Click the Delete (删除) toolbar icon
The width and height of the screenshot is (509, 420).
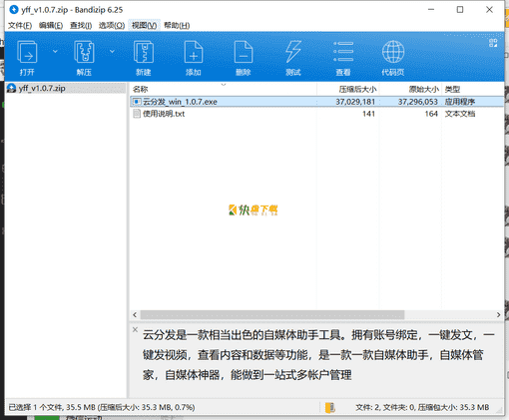[244, 52]
